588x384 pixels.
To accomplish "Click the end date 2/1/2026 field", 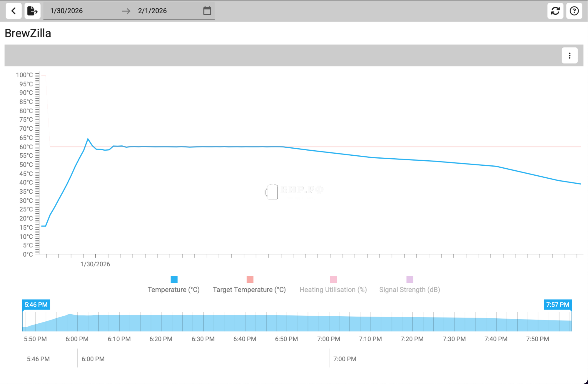I will pyautogui.click(x=152, y=11).
